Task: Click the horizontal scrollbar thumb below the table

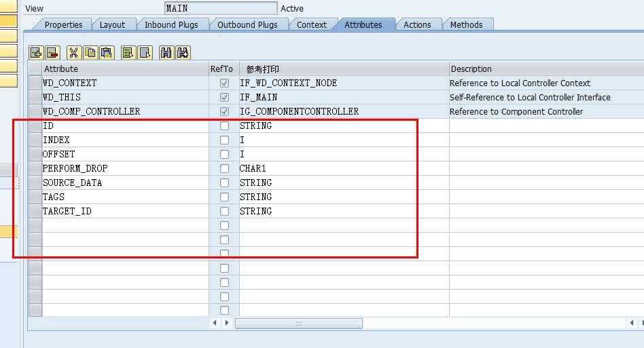Action: pyautogui.click(x=299, y=323)
